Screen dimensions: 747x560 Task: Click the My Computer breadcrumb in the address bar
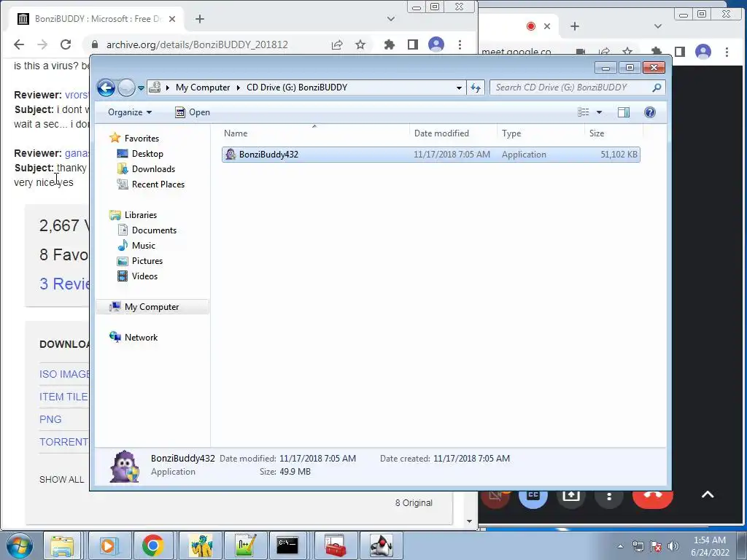click(x=203, y=87)
